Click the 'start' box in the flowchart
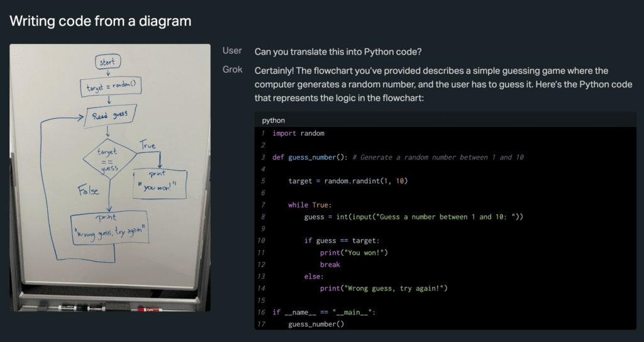644x342 pixels. click(x=108, y=62)
